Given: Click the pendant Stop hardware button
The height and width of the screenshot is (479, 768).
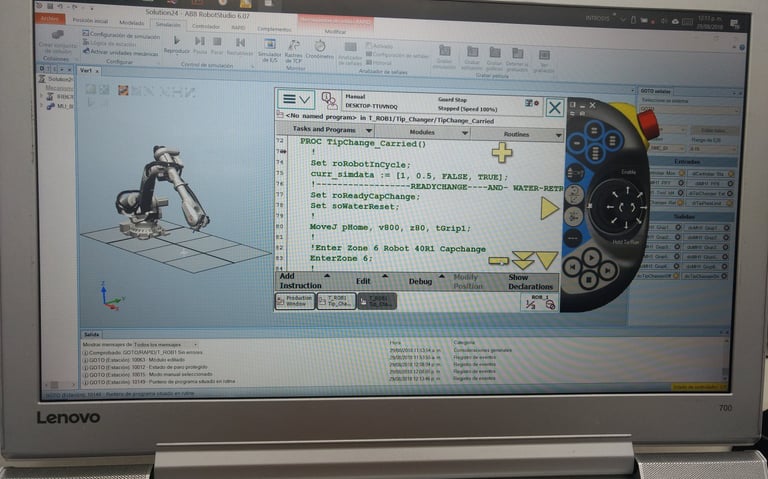Looking at the screenshot, I should point(589,280).
